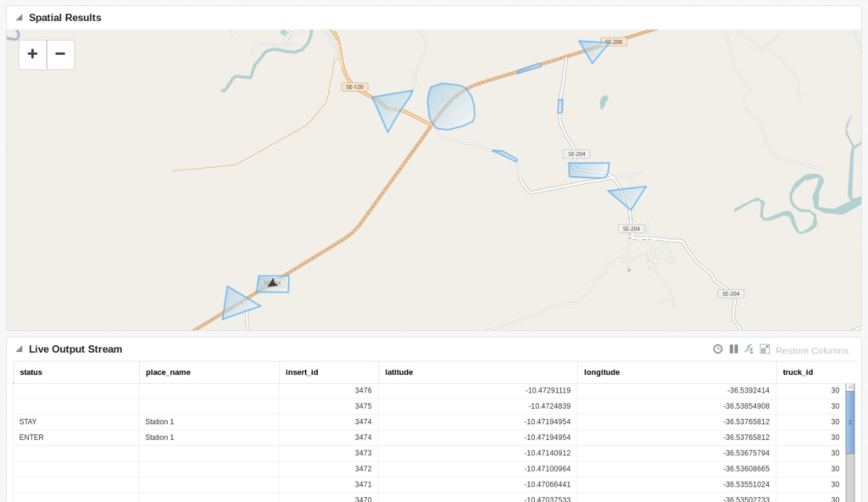The image size is (868, 502).
Task: Select the triangle geofence beside the SE-120 label
Action: (392, 110)
